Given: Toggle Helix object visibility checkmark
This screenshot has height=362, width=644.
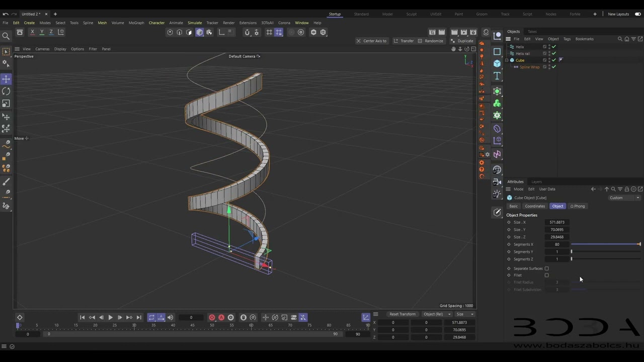Looking at the screenshot, I should (x=554, y=47).
